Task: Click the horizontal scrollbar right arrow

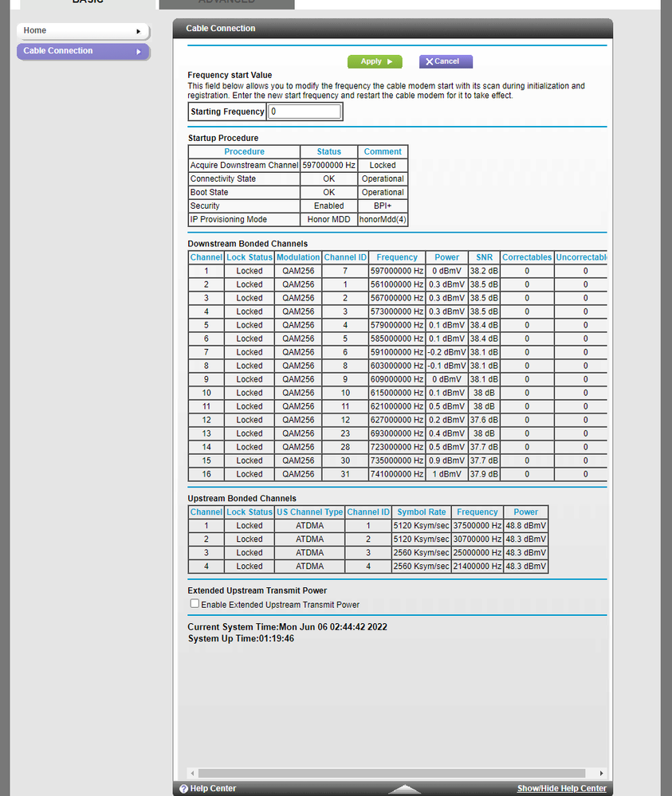Action: (x=601, y=773)
